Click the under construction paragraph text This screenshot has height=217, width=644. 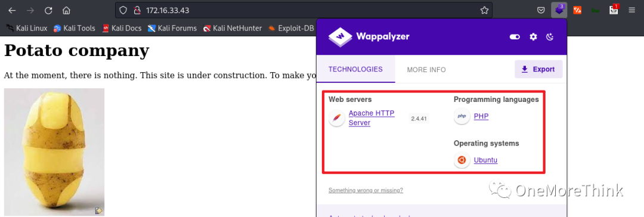coord(160,75)
